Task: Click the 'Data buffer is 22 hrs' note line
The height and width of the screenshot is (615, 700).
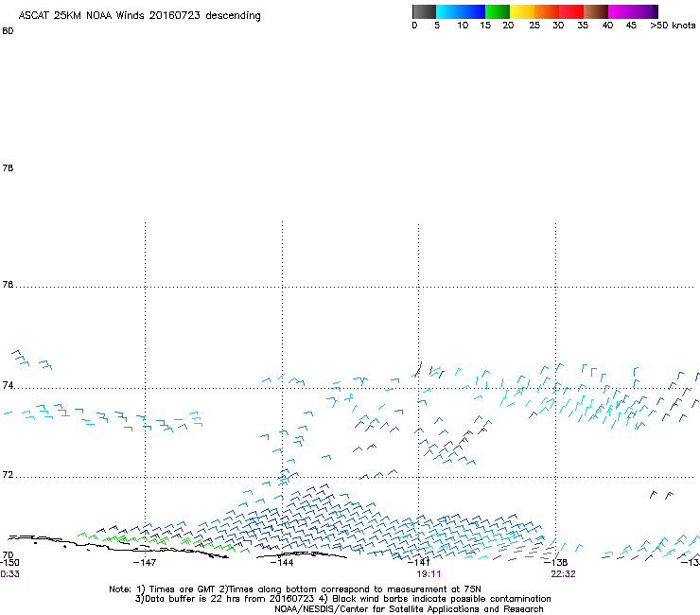Action: click(342, 599)
